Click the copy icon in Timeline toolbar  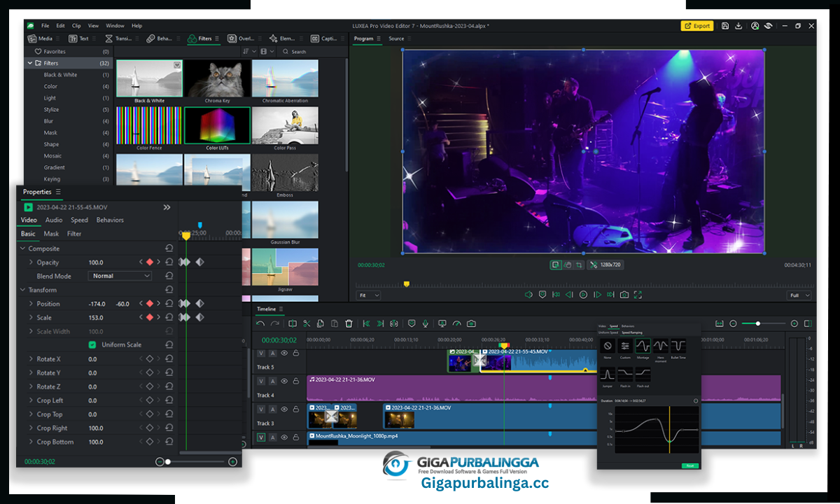pos(321,323)
